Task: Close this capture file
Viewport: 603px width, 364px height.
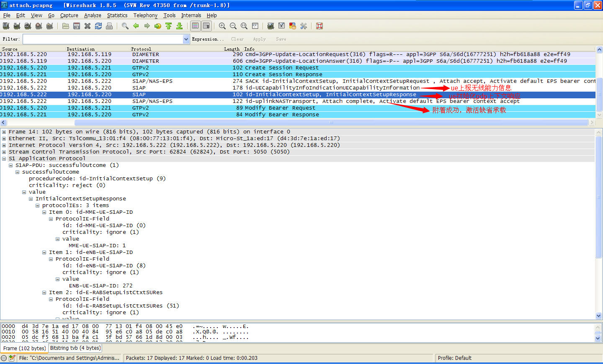Action: coord(88,26)
